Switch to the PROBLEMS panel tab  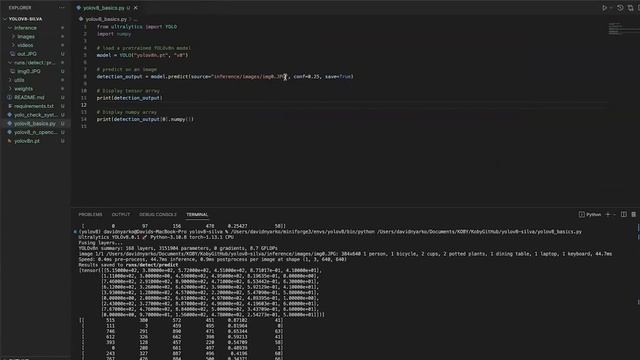pos(90,215)
